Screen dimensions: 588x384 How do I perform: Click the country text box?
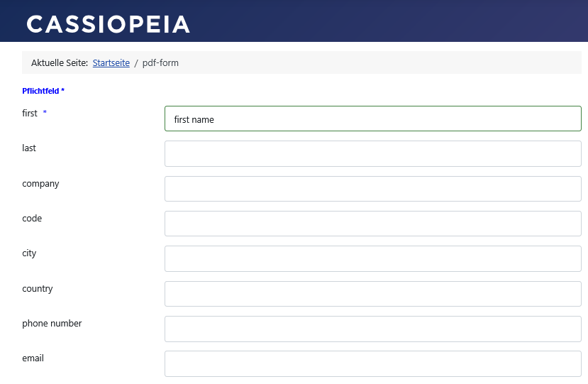pyautogui.click(x=373, y=294)
